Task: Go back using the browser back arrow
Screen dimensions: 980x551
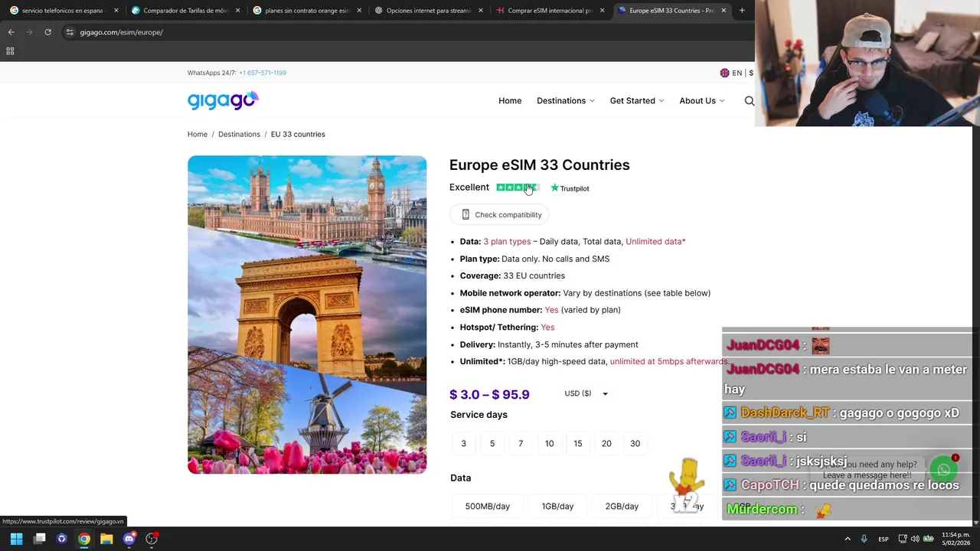Action: click(11, 32)
